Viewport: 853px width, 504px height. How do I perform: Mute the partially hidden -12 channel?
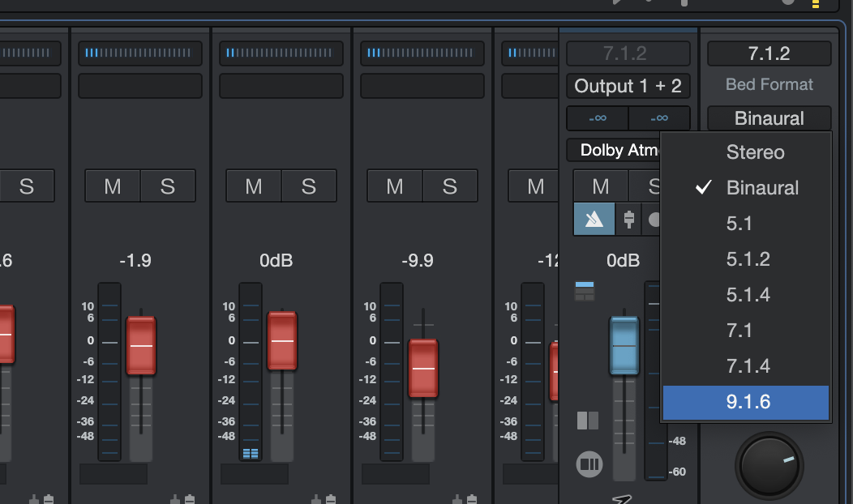coord(534,186)
